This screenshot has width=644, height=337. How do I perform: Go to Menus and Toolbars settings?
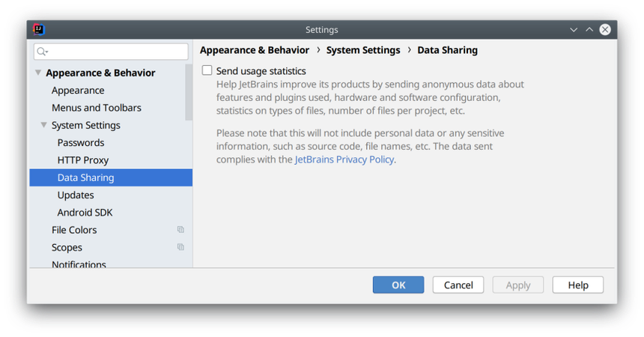(x=97, y=108)
